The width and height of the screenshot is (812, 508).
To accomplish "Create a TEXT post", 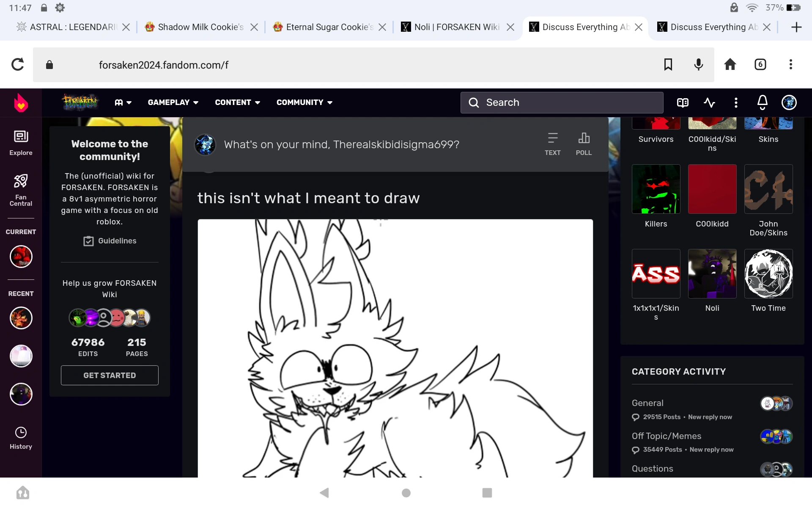I will click(552, 144).
